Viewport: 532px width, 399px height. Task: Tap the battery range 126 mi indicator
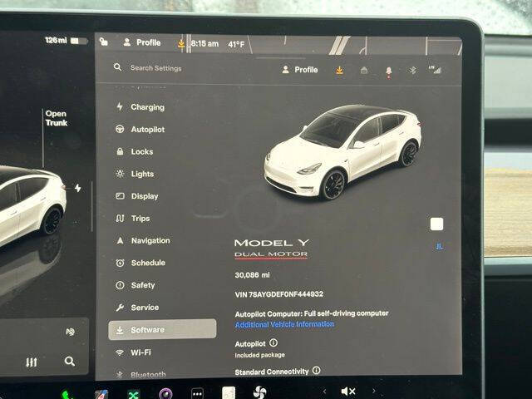66,41
